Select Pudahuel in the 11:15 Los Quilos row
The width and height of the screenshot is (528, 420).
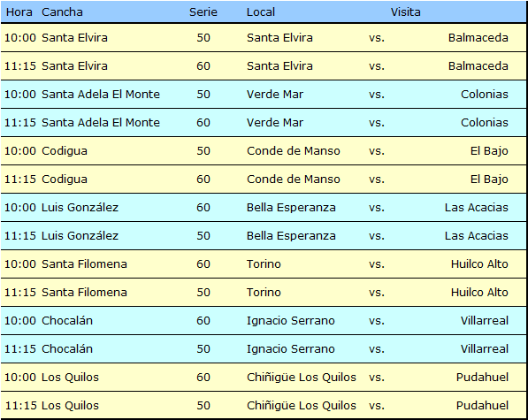(482, 405)
